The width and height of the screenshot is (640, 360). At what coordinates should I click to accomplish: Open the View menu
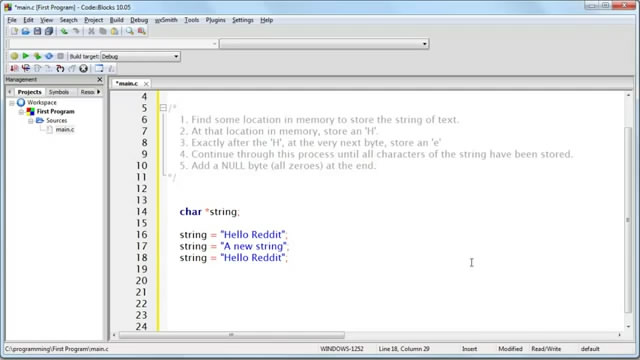47,20
